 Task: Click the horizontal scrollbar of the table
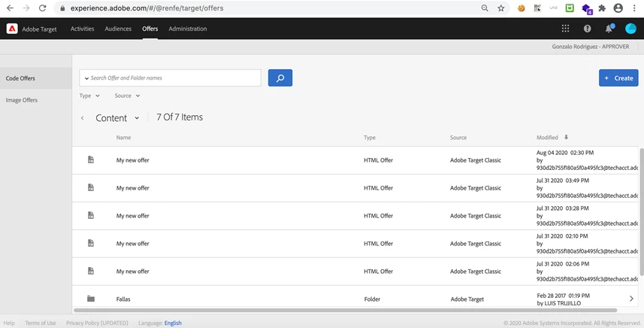345,311
